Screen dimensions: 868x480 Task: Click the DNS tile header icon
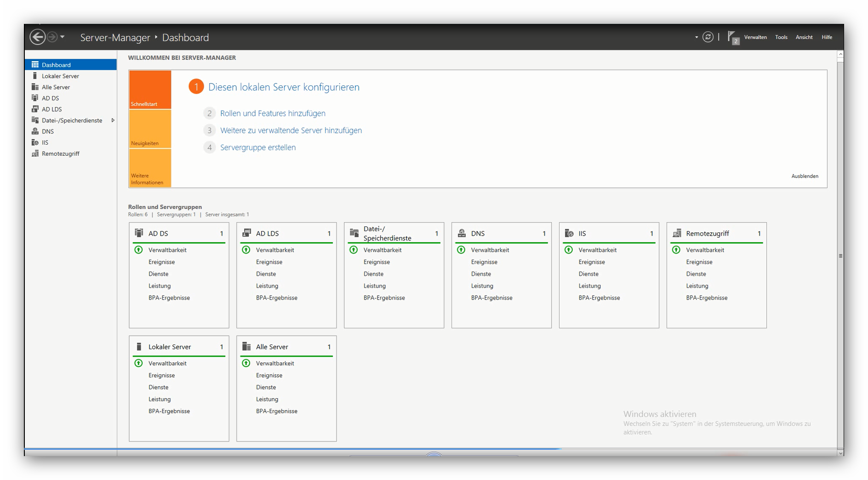pyautogui.click(x=461, y=233)
